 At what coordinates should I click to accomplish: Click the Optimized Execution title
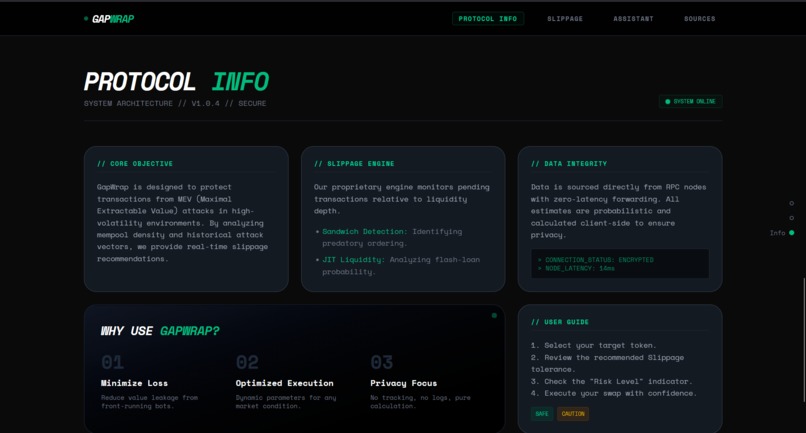[x=284, y=383]
